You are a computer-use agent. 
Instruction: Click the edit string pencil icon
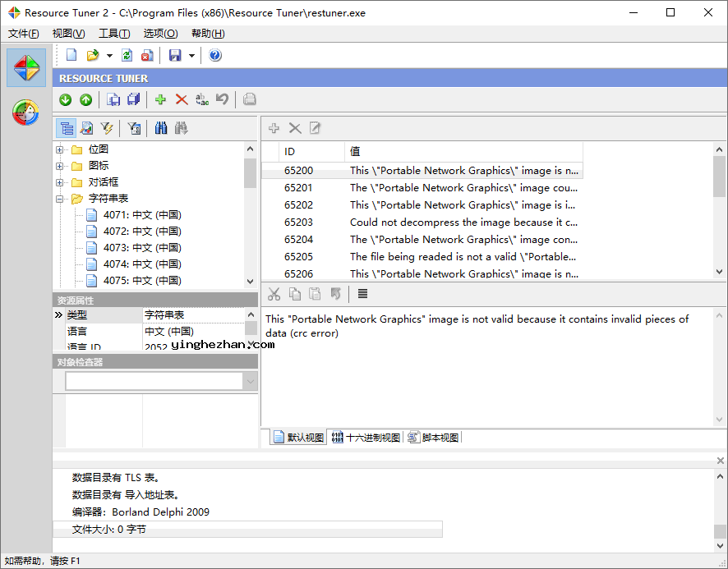pyautogui.click(x=315, y=128)
